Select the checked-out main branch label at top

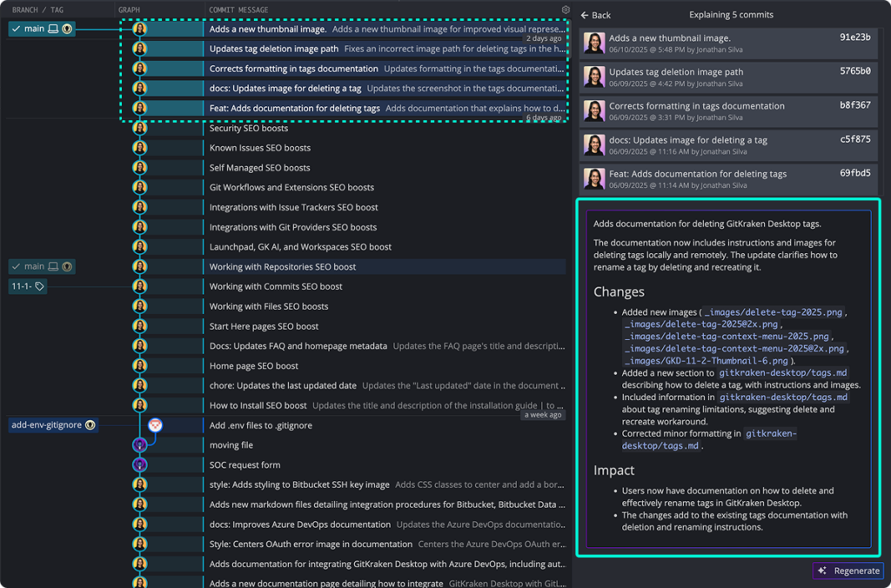[x=42, y=29]
